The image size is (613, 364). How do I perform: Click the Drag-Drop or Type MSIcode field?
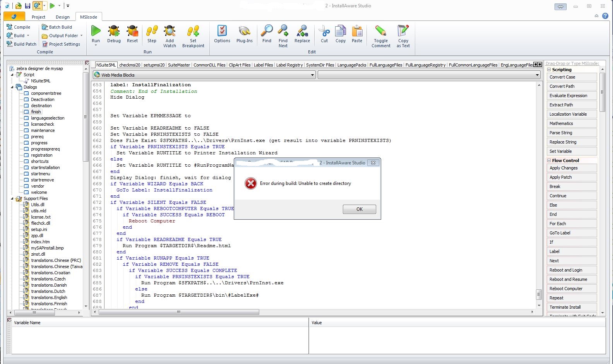572,63
